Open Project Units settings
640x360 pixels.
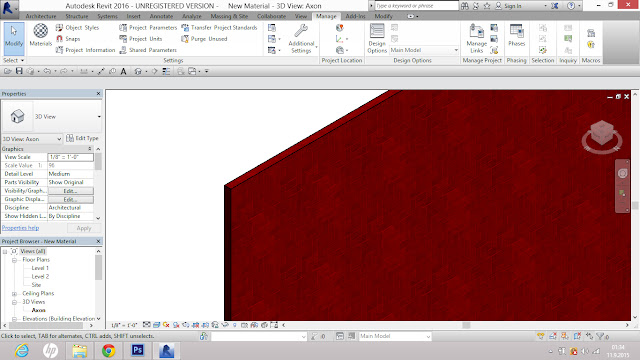coord(140,39)
